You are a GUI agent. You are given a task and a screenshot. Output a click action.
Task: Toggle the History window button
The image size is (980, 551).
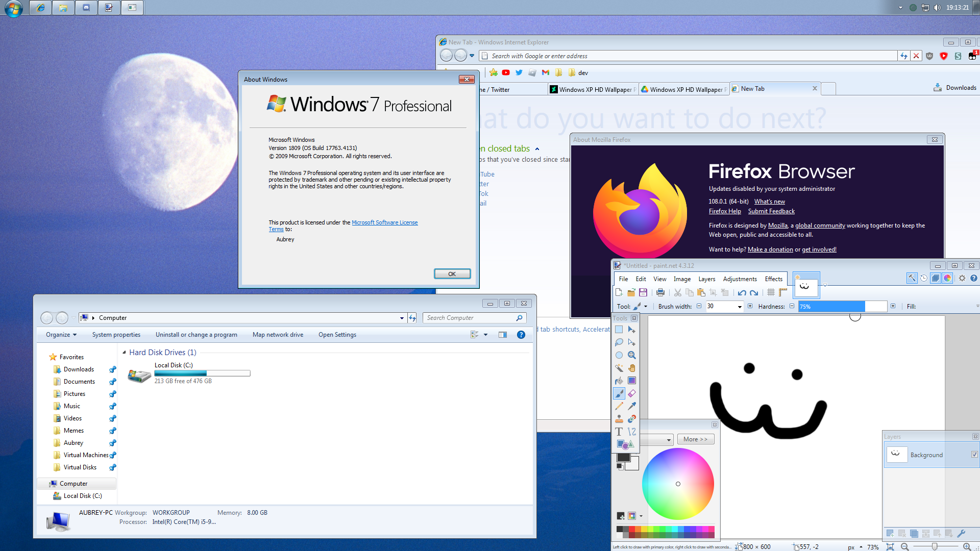pyautogui.click(x=923, y=278)
